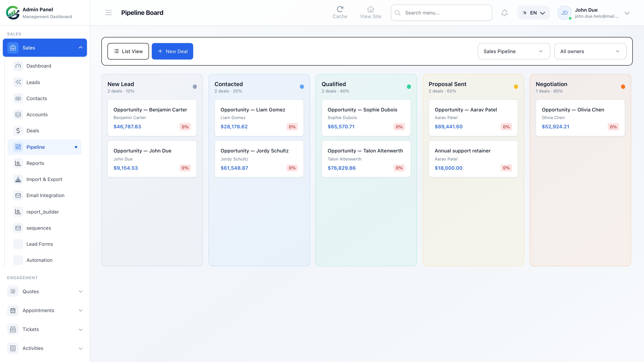Expand the Activities section chevron

click(80, 349)
